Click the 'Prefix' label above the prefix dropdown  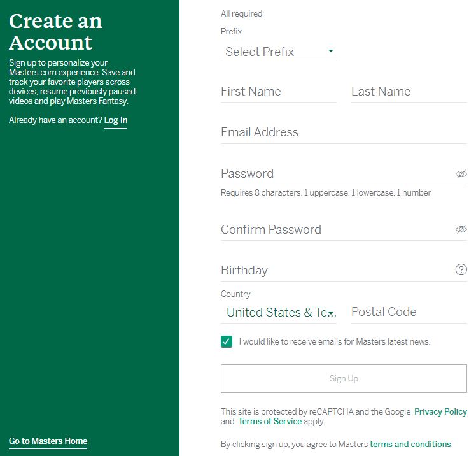click(232, 32)
